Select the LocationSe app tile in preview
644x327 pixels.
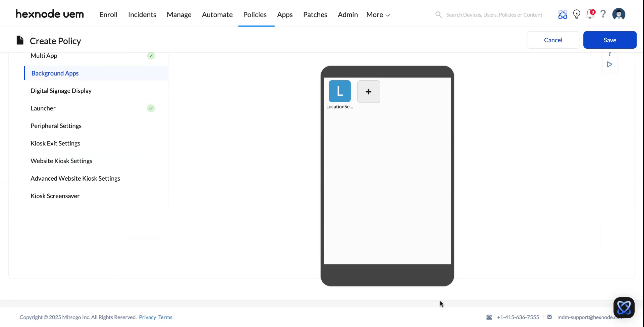click(339, 91)
